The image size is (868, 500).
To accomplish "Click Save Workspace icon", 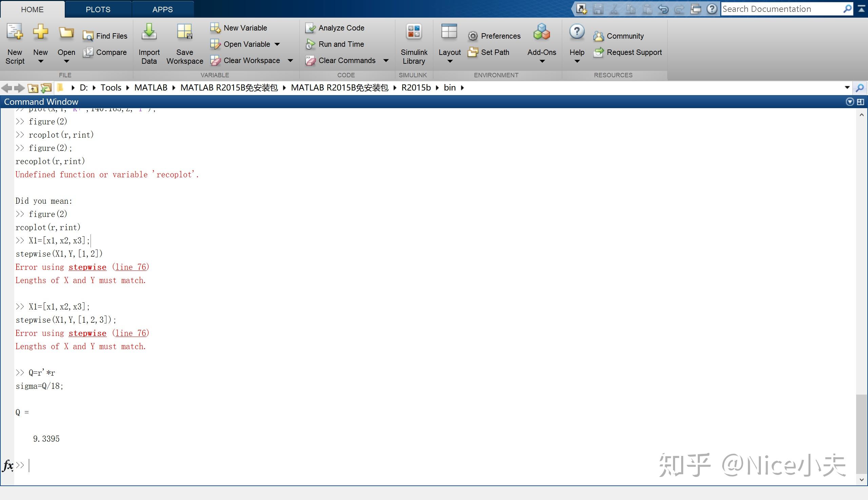I will coord(184,32).
